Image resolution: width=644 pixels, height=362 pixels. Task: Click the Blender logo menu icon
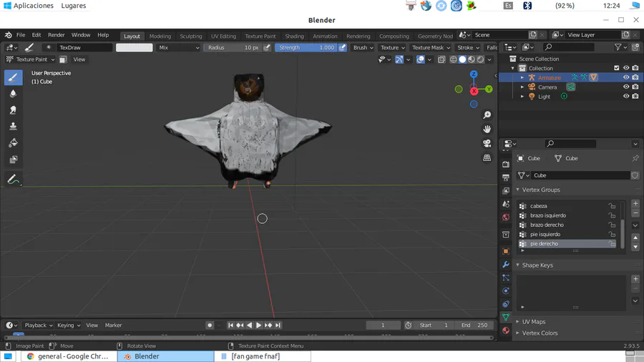(8, 35)
